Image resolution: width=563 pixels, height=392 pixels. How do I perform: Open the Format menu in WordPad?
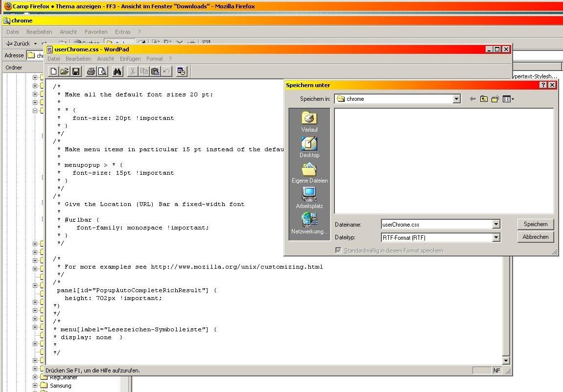pyautogui.click(x=155, y=59)
